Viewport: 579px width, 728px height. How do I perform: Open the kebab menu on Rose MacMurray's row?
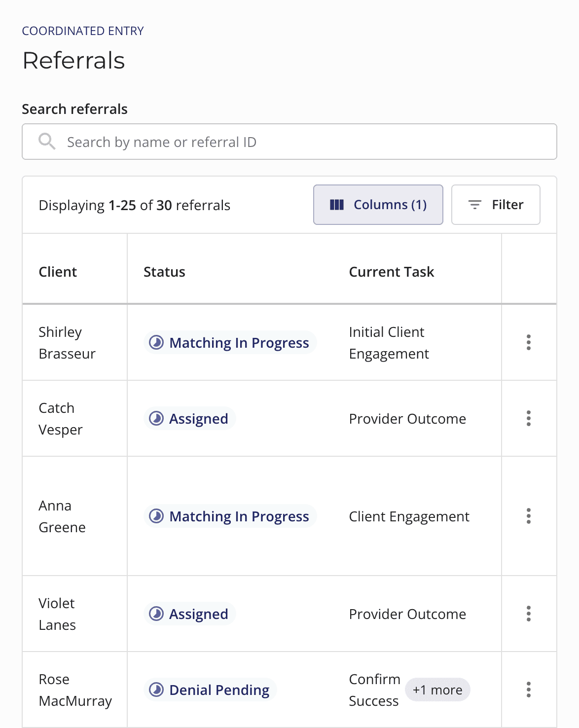coord(528,690)
